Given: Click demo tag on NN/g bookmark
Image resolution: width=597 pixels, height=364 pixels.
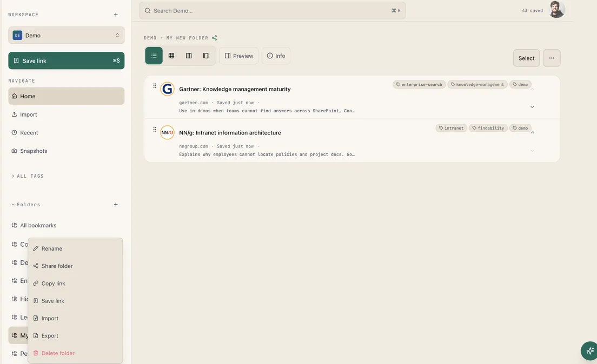Looking at the screenshot, I should (520, 128).
